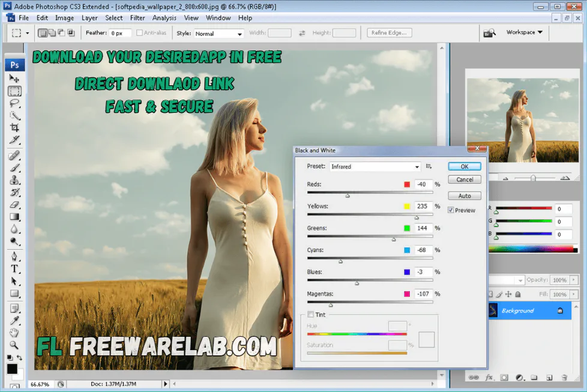The height and width of the screenshot is (392, 587).
Task: Open the Filter menu
Action: coord(137,17)
